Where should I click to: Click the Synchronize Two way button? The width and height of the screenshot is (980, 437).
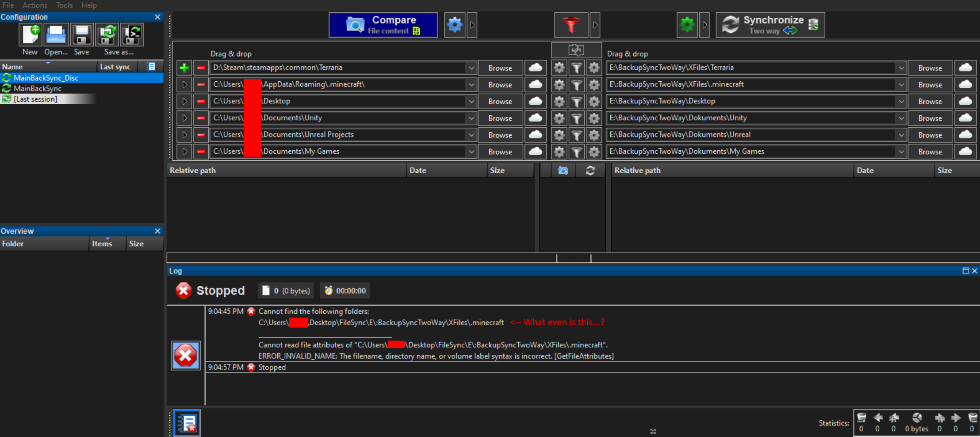click(770, 25)
